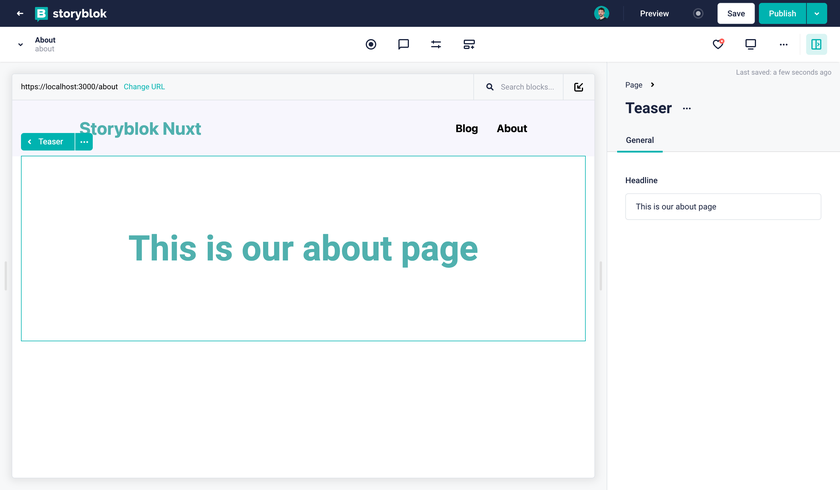Click the localhost preview URL text
840x490 pixels.
tap(69, 87)
